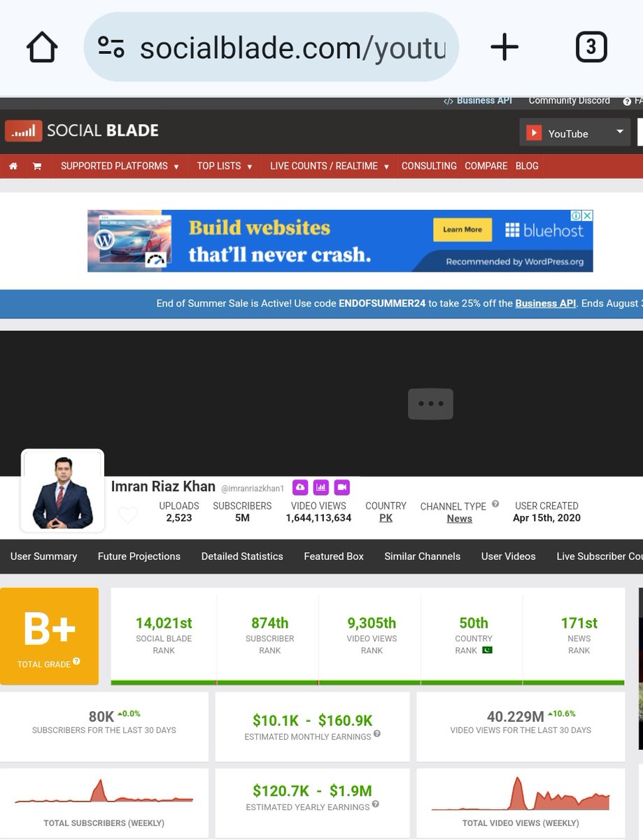
Task: Click Total Video Views weekly chart
Action: click(x=521, y=793)
